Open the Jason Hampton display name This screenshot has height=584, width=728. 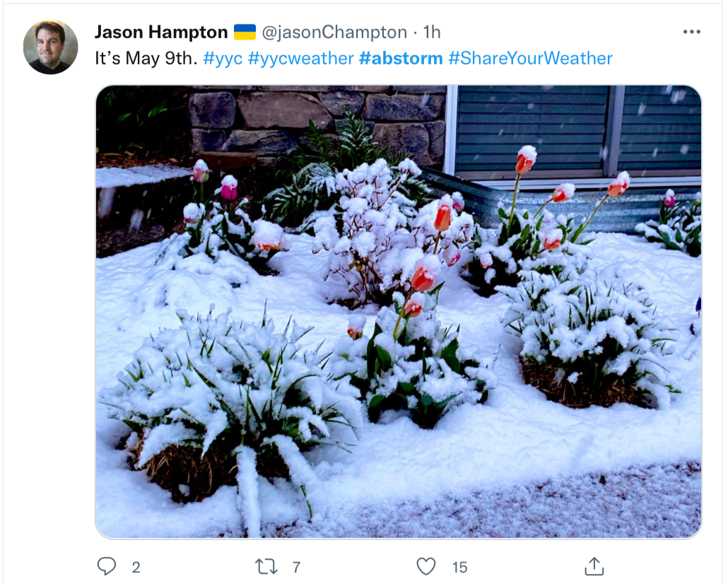click(161, 32)
